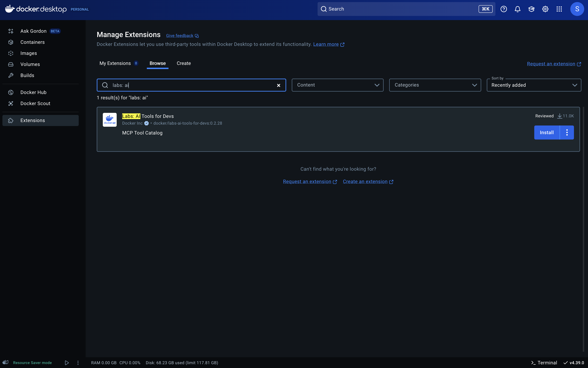Change sorting from Recently added
Image resolution: width=588 pixels, height=368 pixels.
[x=534, y=85]
